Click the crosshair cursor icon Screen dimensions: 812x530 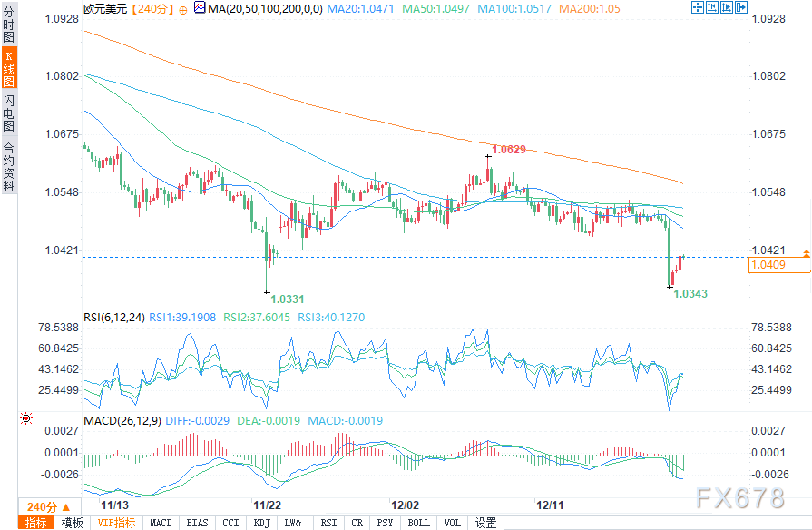click(697, 7)
